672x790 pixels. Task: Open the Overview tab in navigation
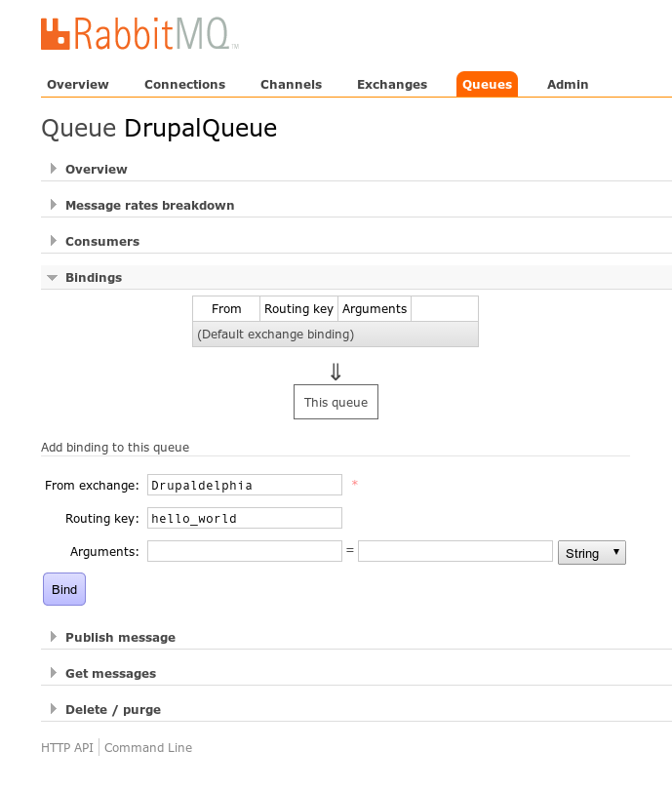tap(78, 84)
